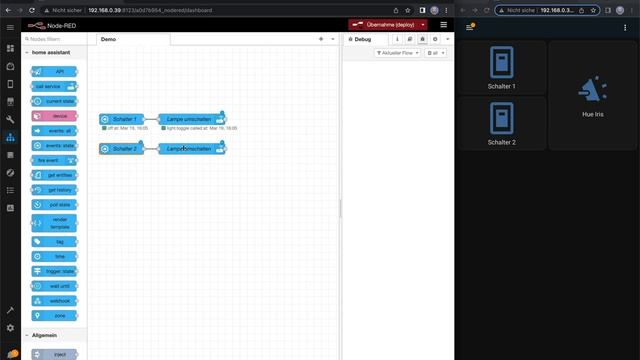The width and height of the screenshot is (640, 360).
Task: Open debug messages sidebar tab icon
Action: [x=422, y=39]
